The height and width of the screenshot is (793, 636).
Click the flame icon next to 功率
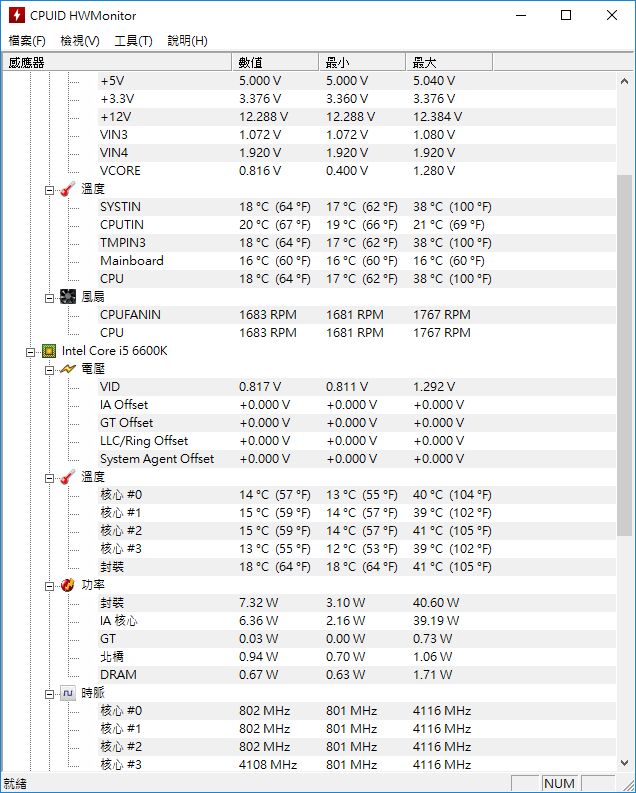pos(68,585)
